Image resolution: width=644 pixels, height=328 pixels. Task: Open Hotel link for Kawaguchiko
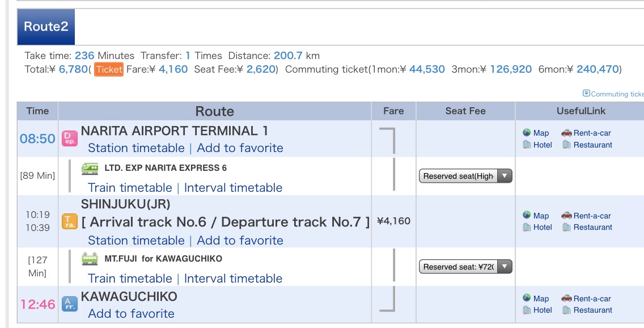[537, 310]
